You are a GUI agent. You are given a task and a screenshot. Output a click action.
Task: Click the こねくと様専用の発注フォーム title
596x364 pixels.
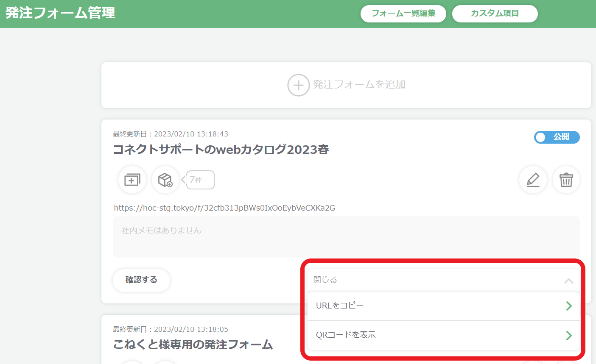[193, 345]
